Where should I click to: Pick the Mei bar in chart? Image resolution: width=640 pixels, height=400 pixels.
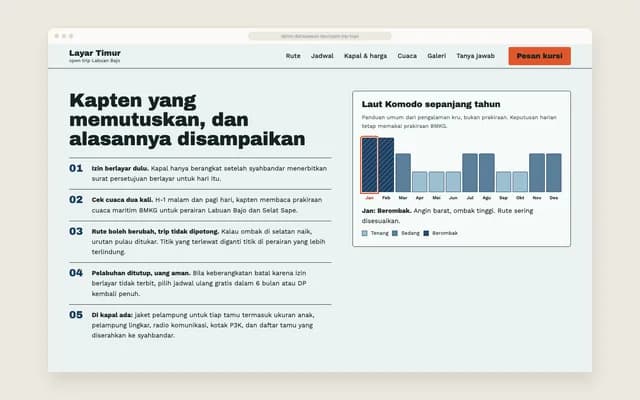pyautogui.click(x=436, y=182)
